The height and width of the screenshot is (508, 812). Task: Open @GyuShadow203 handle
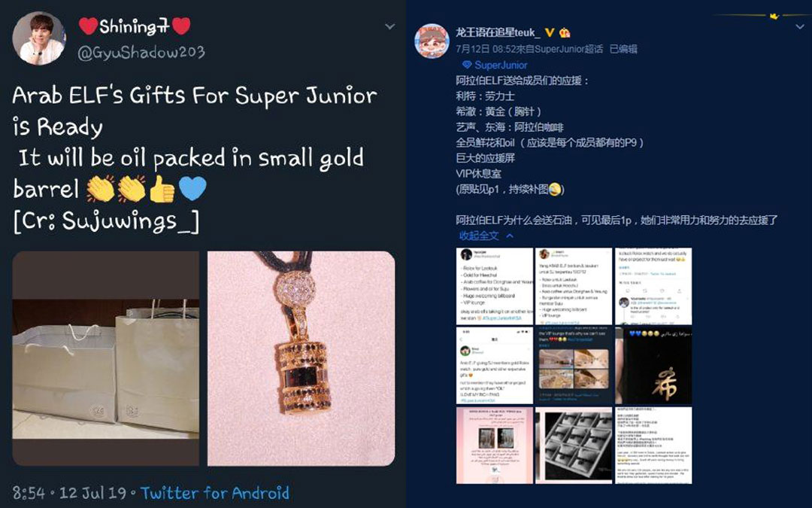[x=141, y=53]
